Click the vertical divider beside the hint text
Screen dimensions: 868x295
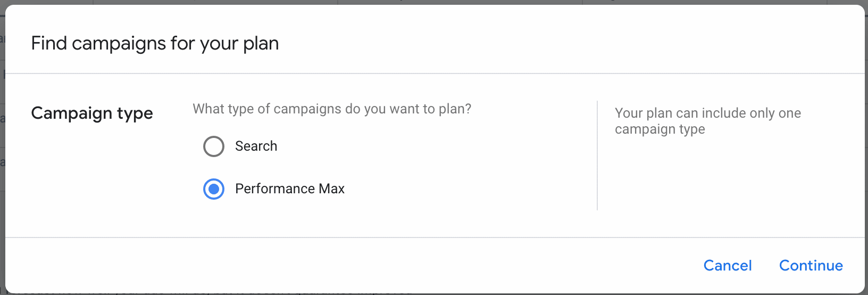(x=597, y=155)
